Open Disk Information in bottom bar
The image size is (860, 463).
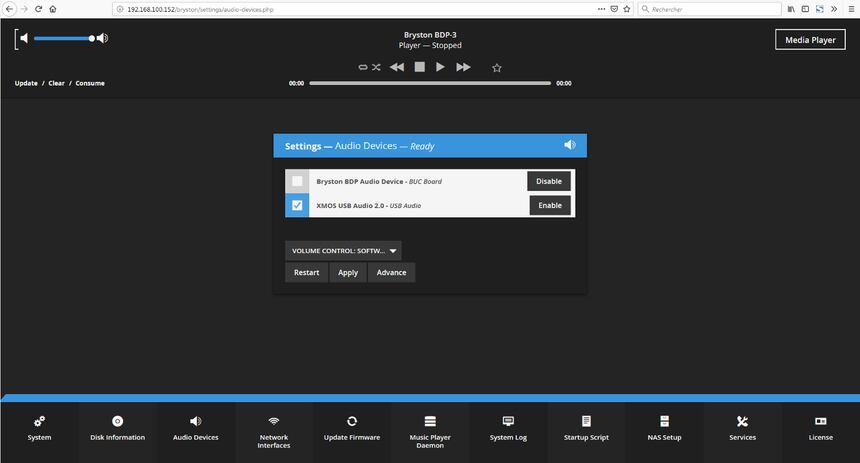click(117, 428)
